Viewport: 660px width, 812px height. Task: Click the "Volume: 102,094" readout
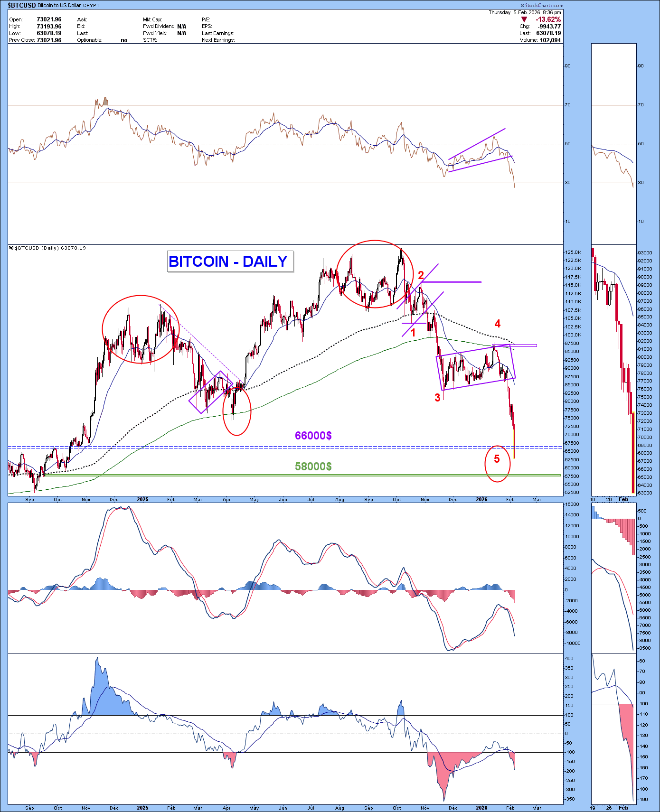coord(540,40)
